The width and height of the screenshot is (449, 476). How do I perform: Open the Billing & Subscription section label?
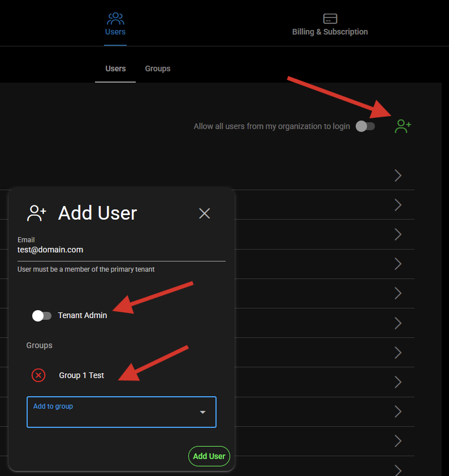click(x=330, y=32)
